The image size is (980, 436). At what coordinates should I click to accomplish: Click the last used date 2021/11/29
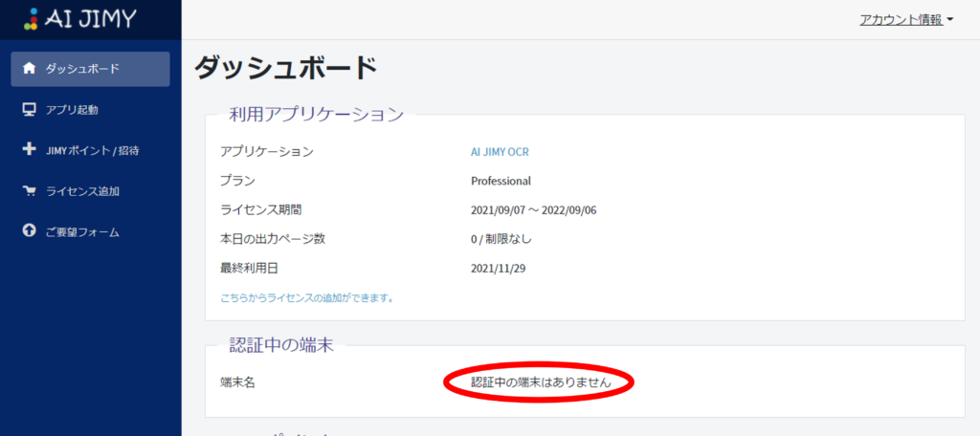click(x=498, y=269)
